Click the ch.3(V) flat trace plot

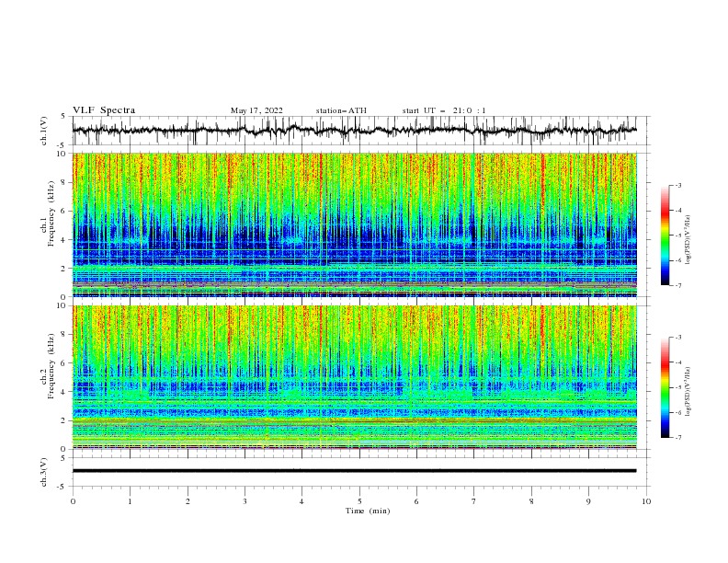tap(360, 472)
